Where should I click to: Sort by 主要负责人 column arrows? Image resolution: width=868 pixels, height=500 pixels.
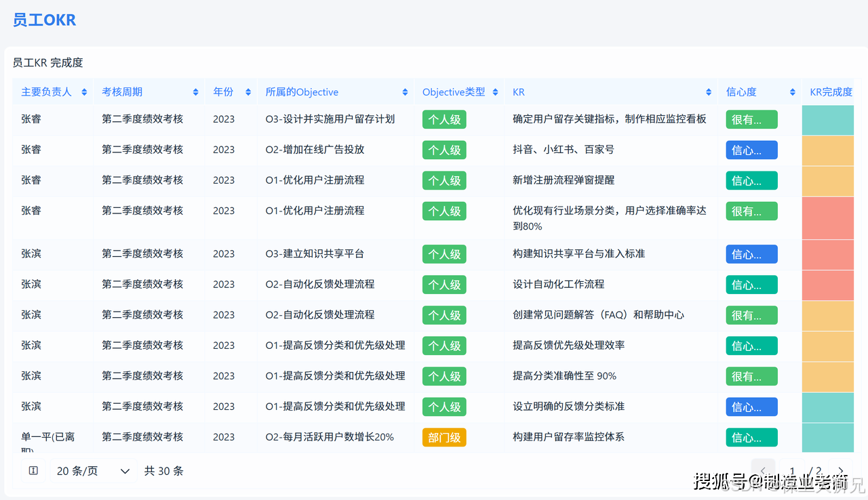coord(84,92)
